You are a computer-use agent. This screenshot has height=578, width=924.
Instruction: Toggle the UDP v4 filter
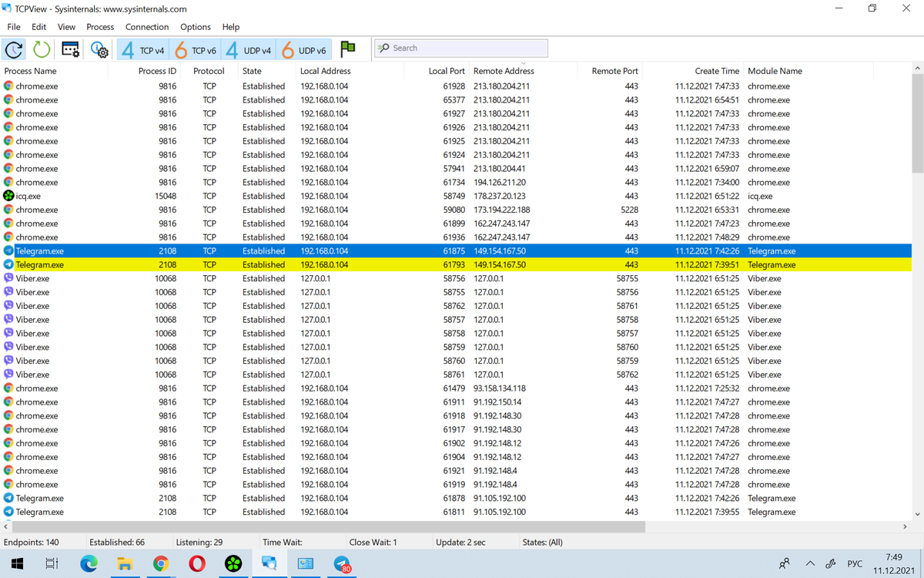coord(249,50)
